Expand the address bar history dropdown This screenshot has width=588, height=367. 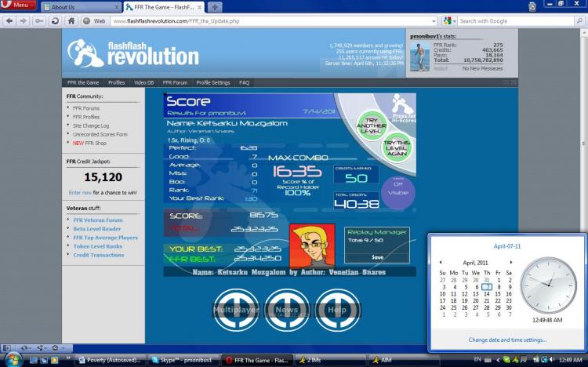(434, 21)
